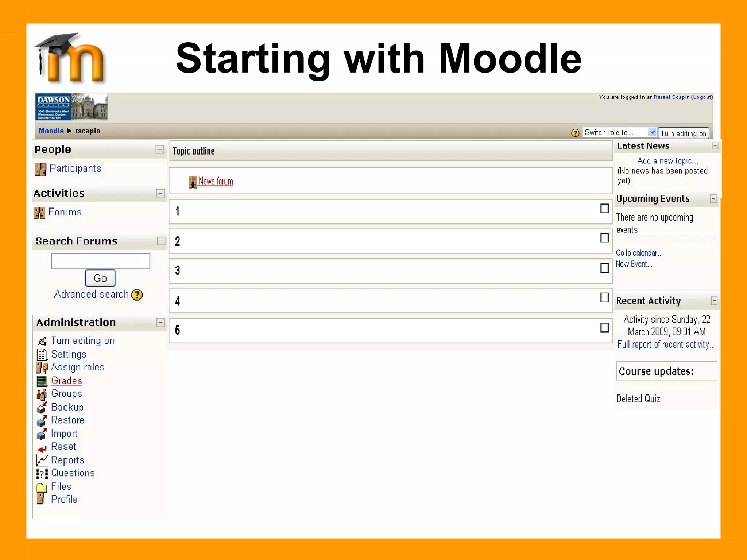Check the box for topic 5

(x=604, y=327)
